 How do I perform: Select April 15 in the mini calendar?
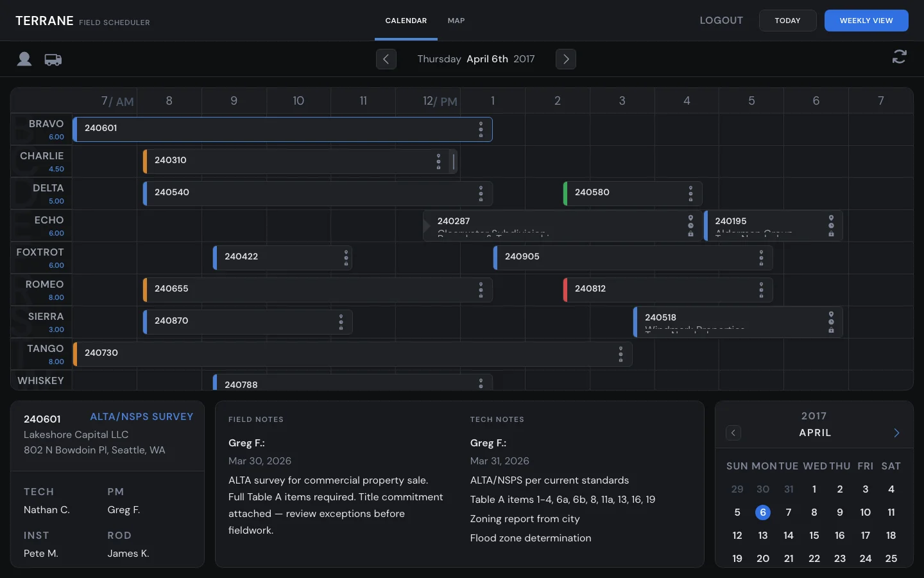point(814,536)
